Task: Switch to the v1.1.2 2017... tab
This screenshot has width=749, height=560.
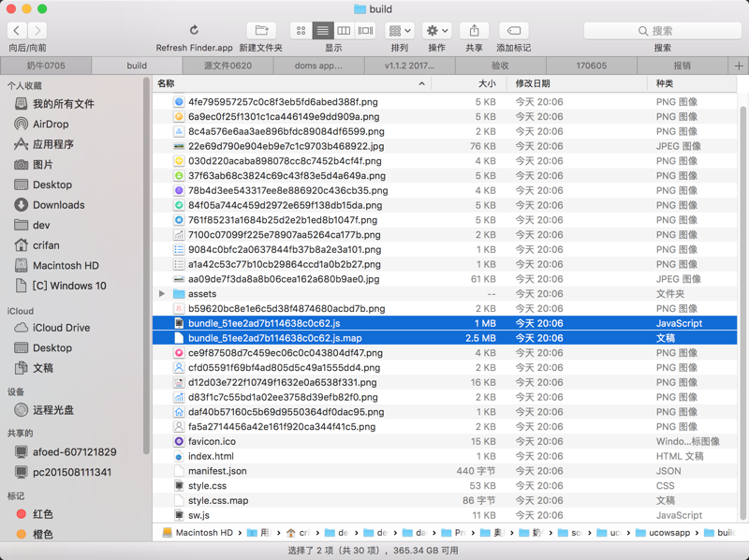Action: [410, 66]
